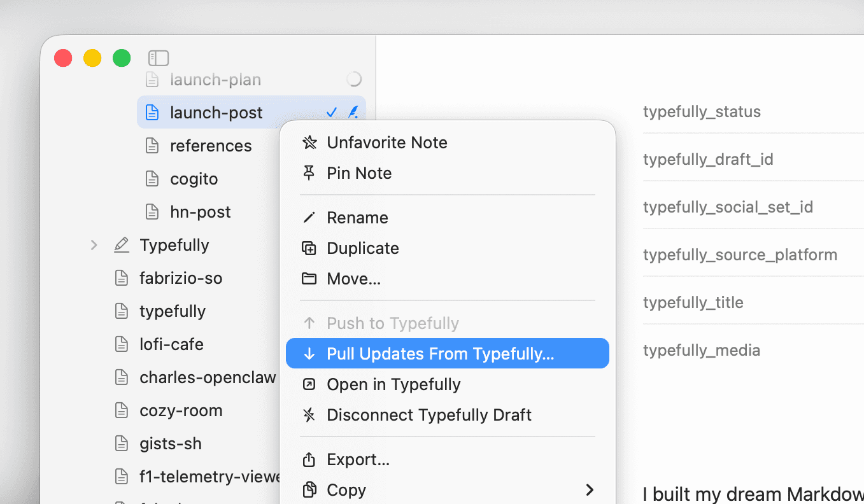864x504 pixels.
Task: Click the document icon beside lofi-cafe
Action: [121, 344]
